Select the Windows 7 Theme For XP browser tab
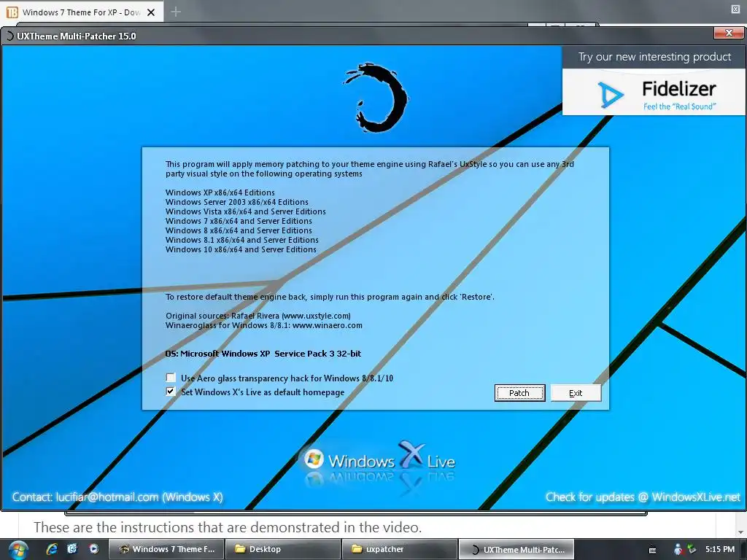The image size is (747, 560). click(x=82, y=12)
